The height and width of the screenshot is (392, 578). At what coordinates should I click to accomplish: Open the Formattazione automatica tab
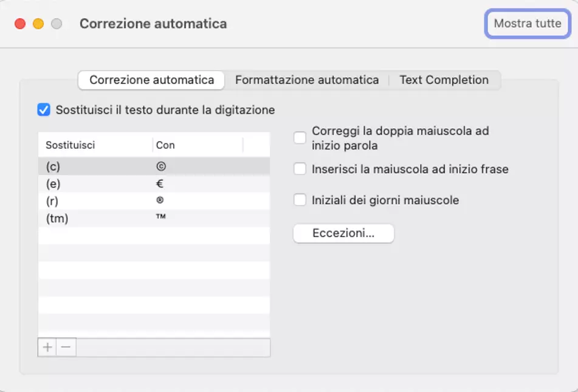pyautogui.click(x=307, y=80)
